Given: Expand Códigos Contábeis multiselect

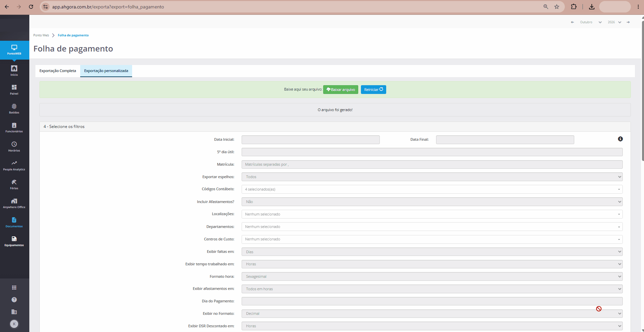Looking at the screenshot, I should 432,189.
